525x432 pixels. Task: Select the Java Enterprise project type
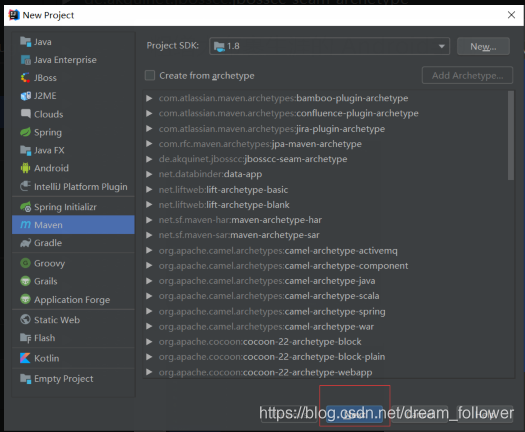coord(65,60)
